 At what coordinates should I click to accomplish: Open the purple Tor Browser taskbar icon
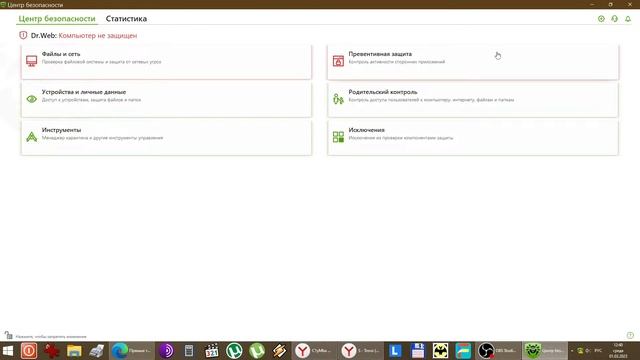click(166, 351)
